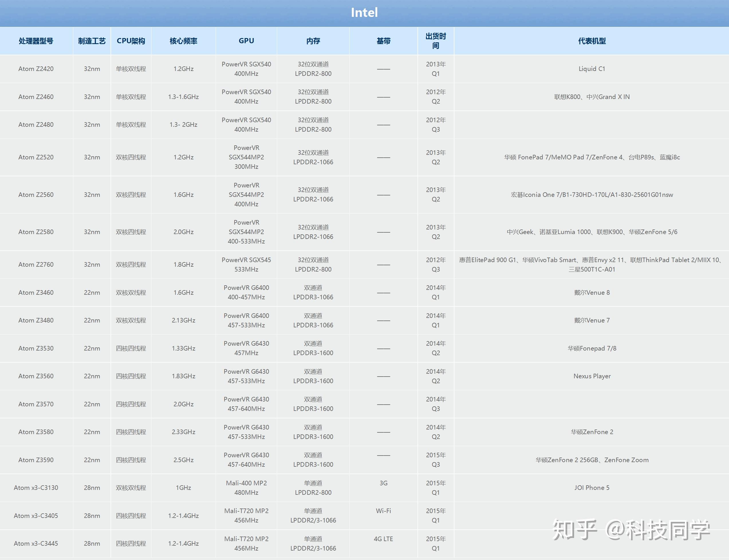Screen dimensions: 729x560
Task: Click 惠普ElitePad 900 G1 model cell
Action: click(x=592, y=265)
